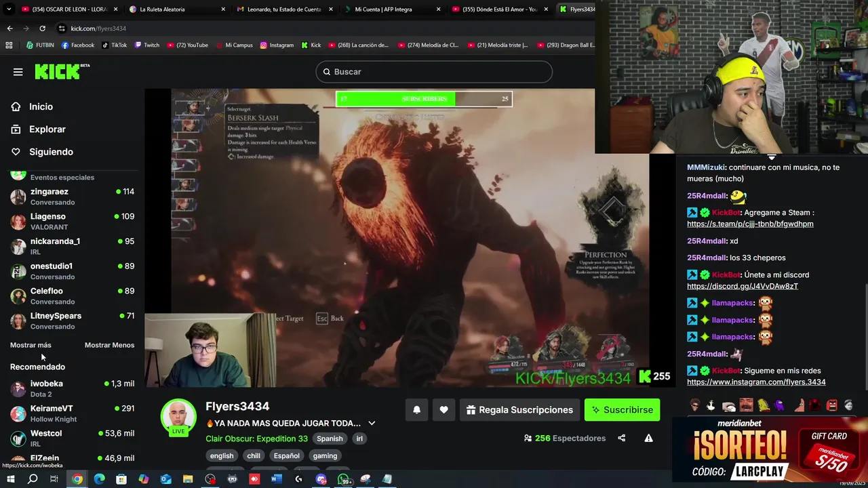Open Explorar in the sidebar
Viewport: 868px width, 488px height.
click(47, 129)
